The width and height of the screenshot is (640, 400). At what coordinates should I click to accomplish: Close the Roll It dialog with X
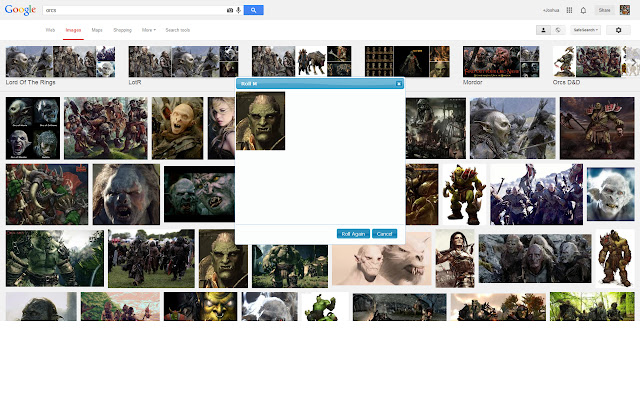tap(399, 84)
